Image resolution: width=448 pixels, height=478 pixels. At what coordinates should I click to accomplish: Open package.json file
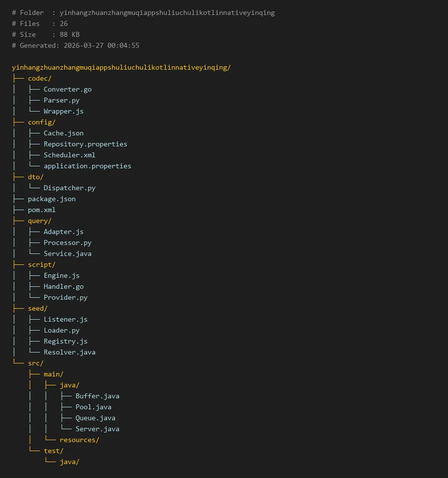pos(51,199)
